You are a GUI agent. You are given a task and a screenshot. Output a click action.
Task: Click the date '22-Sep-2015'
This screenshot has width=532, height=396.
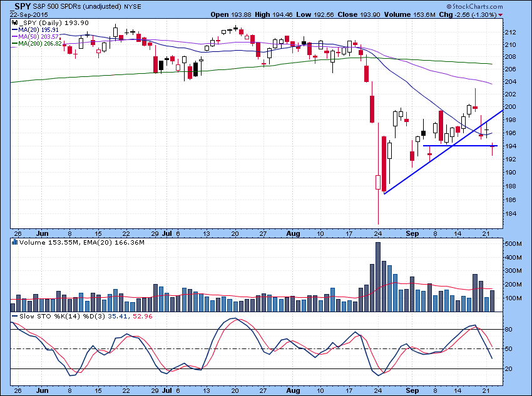coord(29,15)
